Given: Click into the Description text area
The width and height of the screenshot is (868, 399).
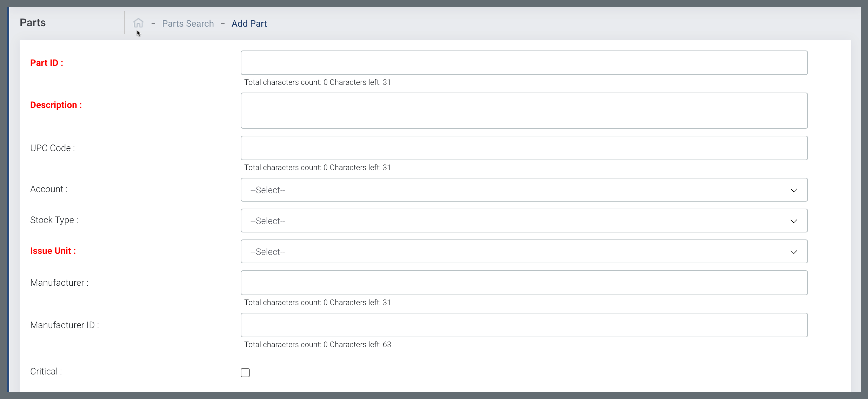Looking at the screenshot, I should point(524,110).
